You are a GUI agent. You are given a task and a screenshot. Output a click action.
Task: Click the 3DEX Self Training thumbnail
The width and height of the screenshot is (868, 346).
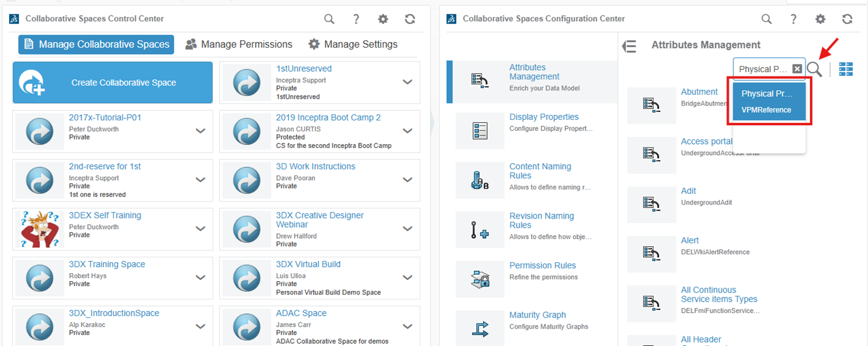click(x=40, y=230)
